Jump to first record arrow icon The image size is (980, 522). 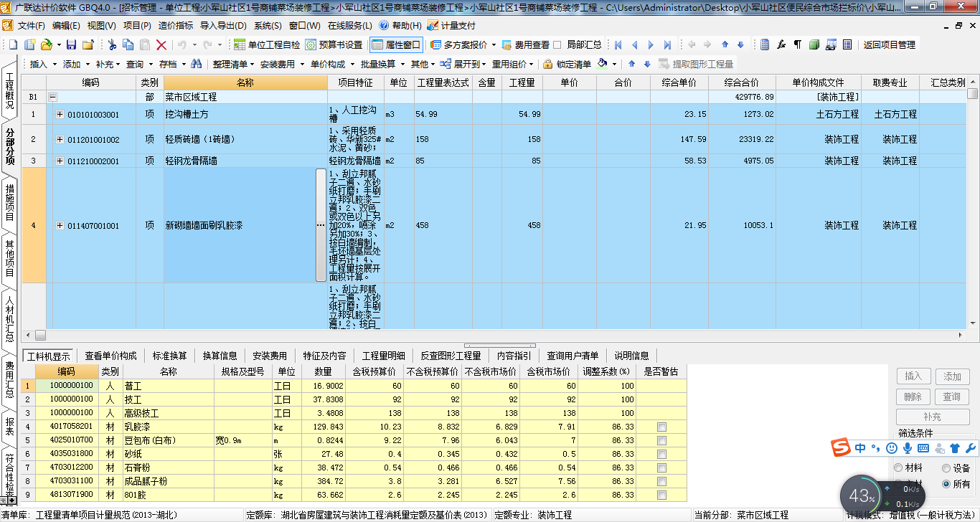point(618,44)
